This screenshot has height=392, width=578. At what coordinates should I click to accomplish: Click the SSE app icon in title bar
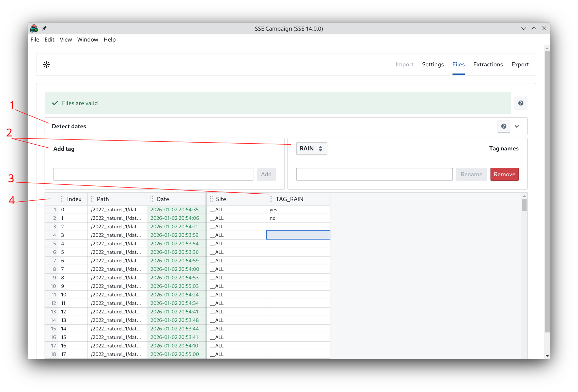point(34,28)
